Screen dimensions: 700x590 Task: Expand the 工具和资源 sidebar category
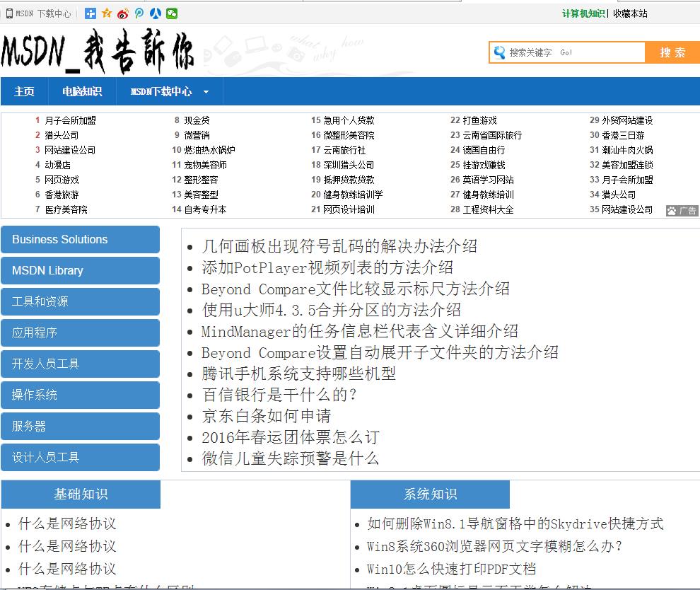81,302
